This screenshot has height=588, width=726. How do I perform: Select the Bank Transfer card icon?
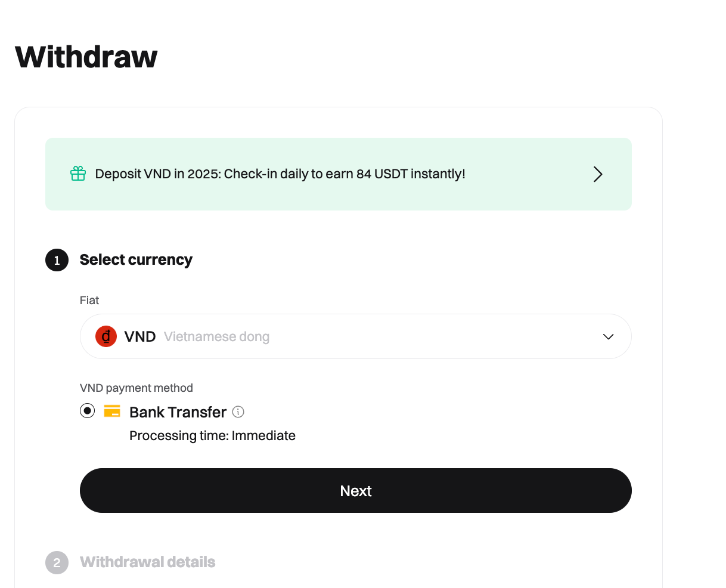(x=112, y=411)
